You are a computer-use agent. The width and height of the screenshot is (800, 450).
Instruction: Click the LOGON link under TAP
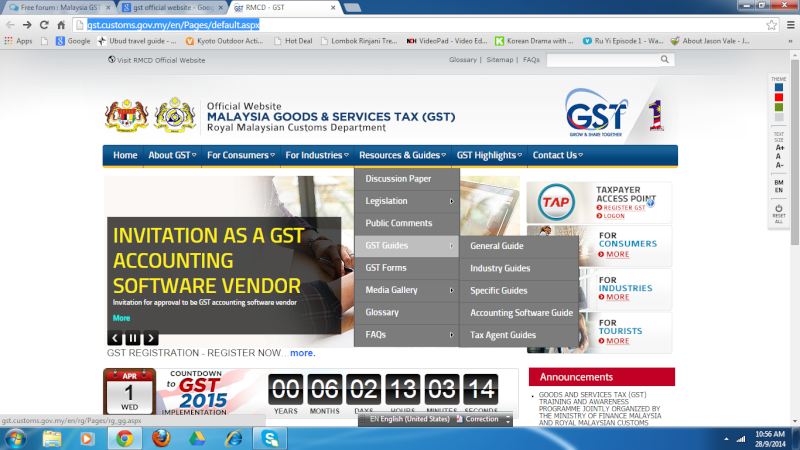tap(614, 216)
